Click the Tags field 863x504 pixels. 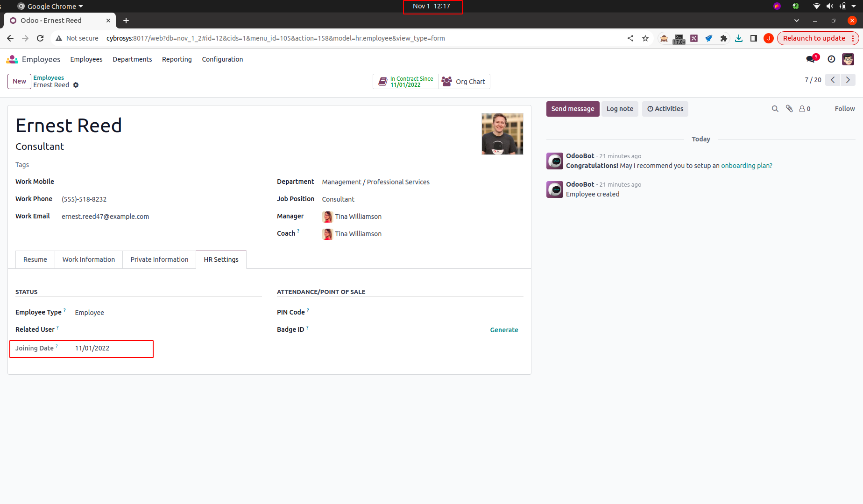coord(22,165)
